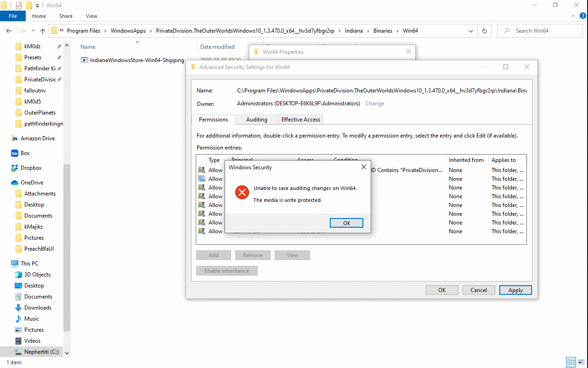The height and width of the screenshot is (368, 588).
Task: Click Cancel in Advanced Security Settings
Action: click(479, 290)
